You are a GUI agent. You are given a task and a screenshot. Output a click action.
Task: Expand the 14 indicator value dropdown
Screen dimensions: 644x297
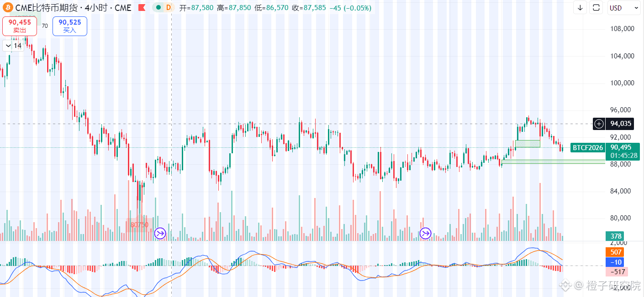point(13,46)
